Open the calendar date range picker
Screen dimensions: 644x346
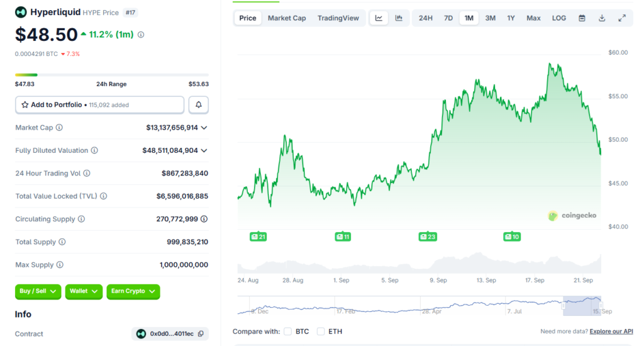[x=582, y=18]
